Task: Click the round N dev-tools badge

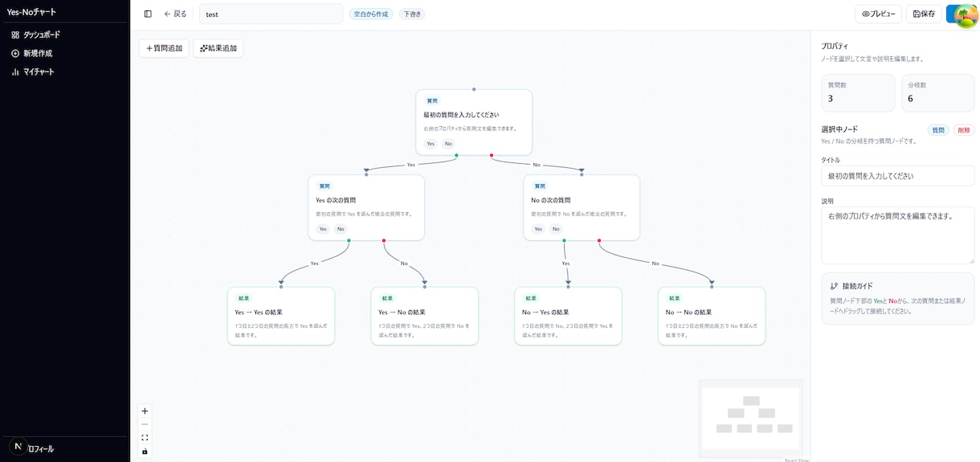Action: coord(18,446)
